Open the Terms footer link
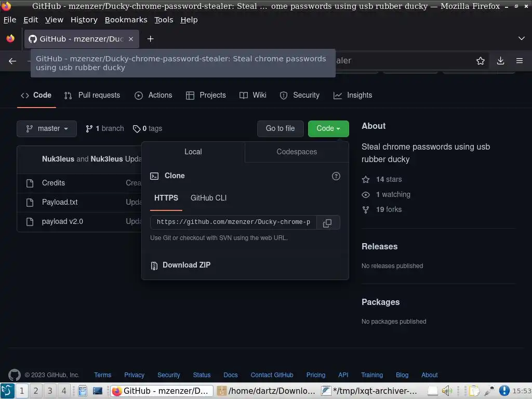 102,375
